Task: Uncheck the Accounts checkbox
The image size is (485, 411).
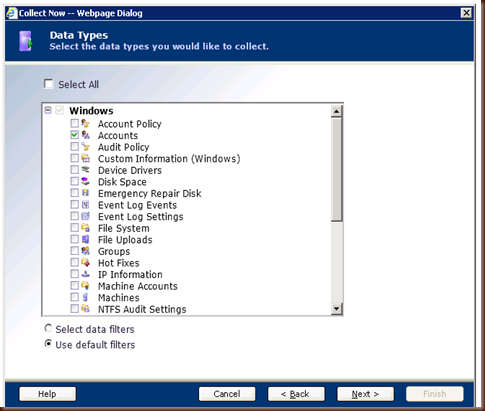Action: coord(75,135)
